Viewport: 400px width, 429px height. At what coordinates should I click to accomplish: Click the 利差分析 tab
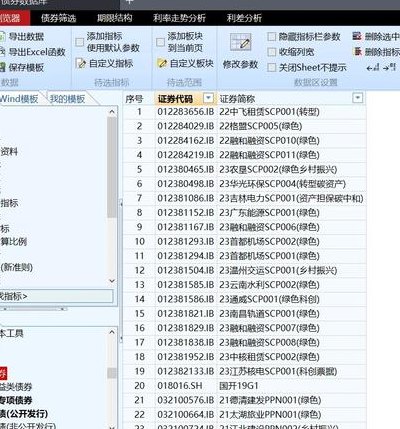[244, 18]
